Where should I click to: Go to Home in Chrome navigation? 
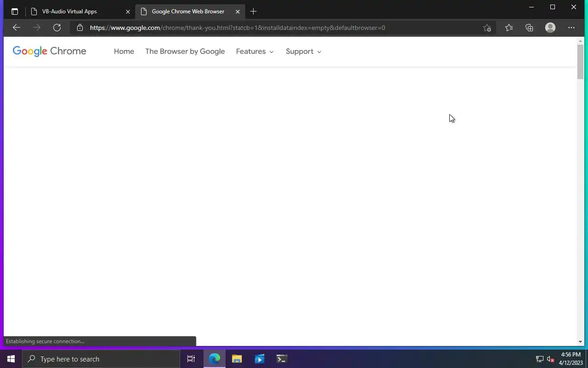point(124,52)
